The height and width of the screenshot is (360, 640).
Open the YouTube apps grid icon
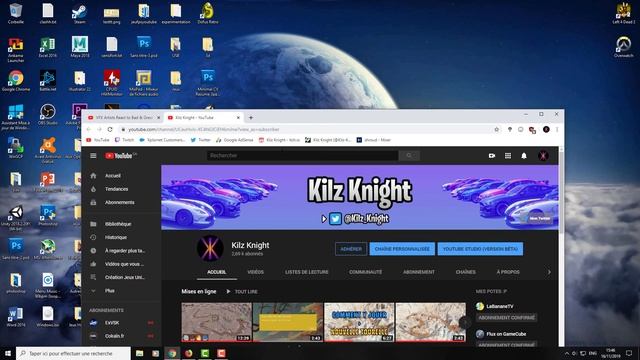[x=508, y=156]
